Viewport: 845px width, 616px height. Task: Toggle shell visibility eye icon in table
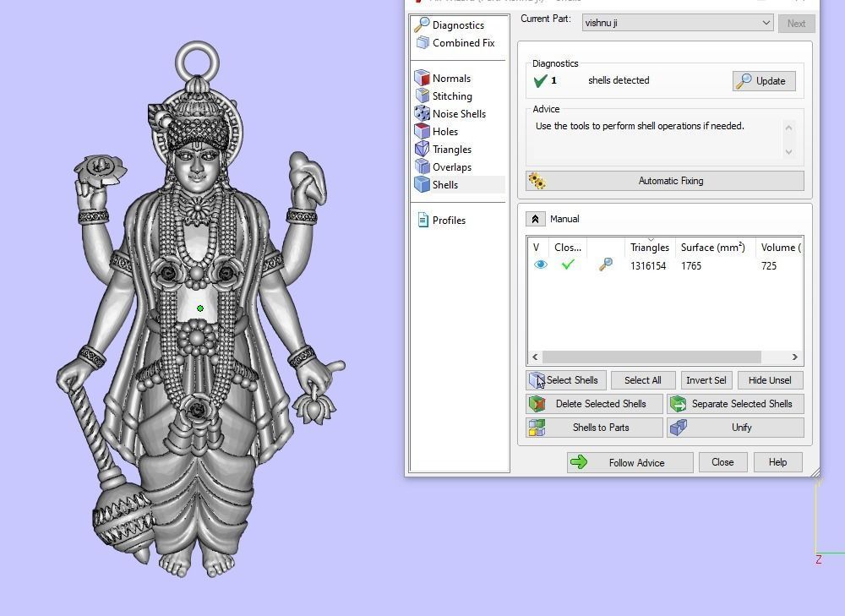coord(540,264)
